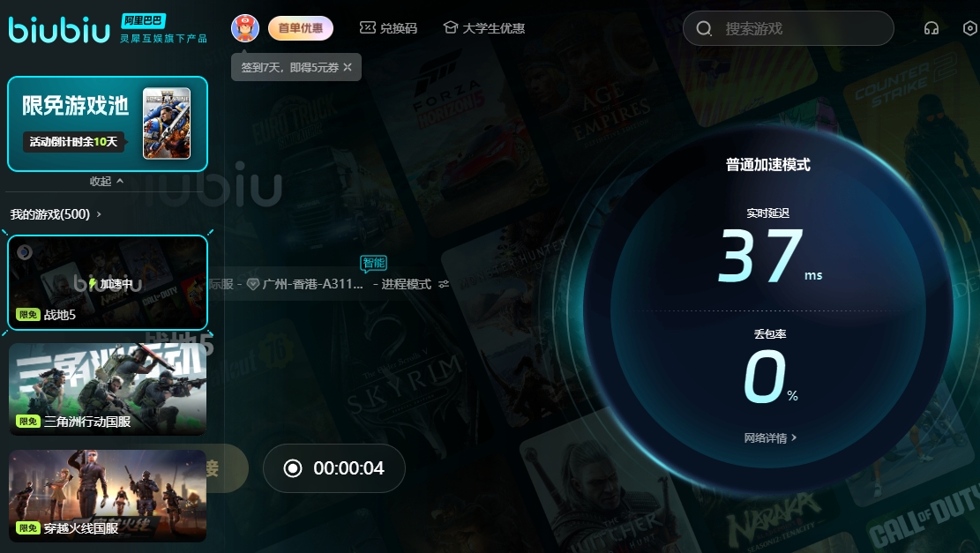Viewport: 980px width, 553px height.
Task: Open the user avatar profile
Action: pos(245,28)
